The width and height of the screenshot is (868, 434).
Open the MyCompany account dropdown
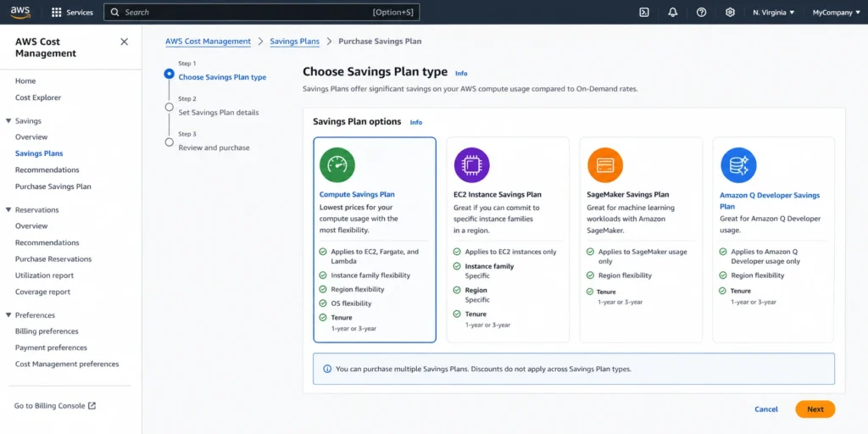click(837, 12)
